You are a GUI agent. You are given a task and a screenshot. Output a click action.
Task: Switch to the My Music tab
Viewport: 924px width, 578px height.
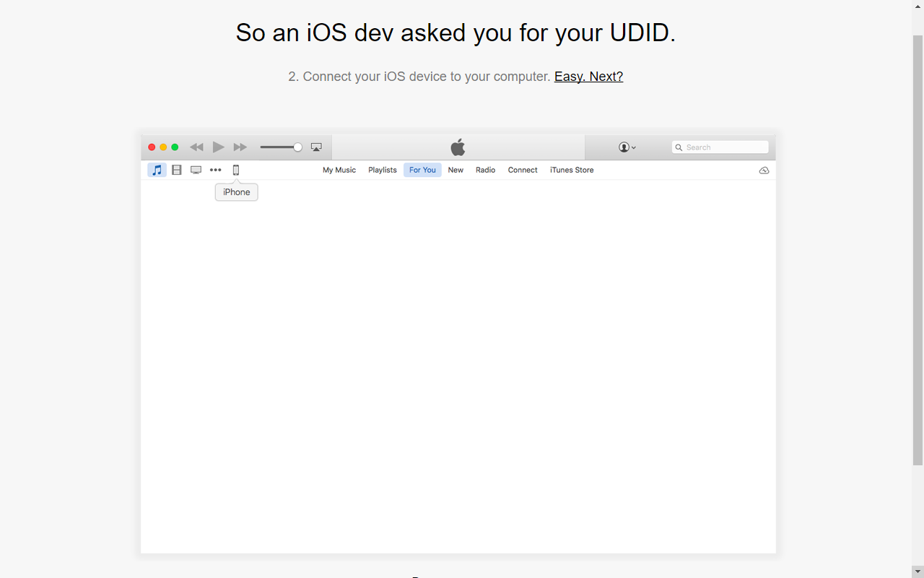tap(339, 170)
